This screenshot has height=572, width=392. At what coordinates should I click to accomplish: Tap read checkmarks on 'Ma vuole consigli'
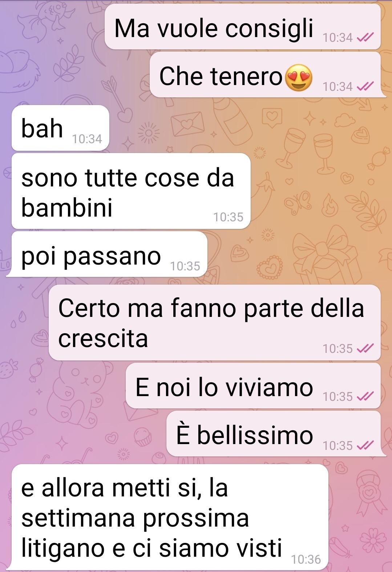coord(365,37)
